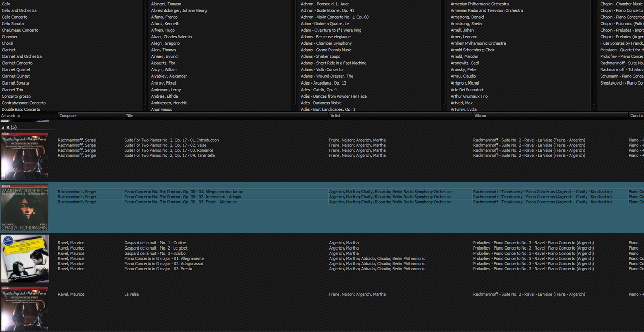Image resolution: width=644 pixels, height=332 pixels.
Task: Select composer Anderson, Leroy
Action: 166,90
